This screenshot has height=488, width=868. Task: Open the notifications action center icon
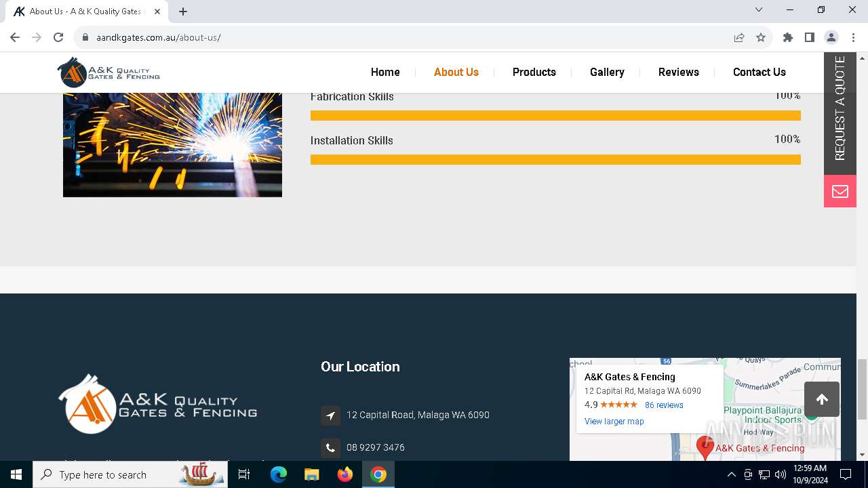click(x=846, y=474)
